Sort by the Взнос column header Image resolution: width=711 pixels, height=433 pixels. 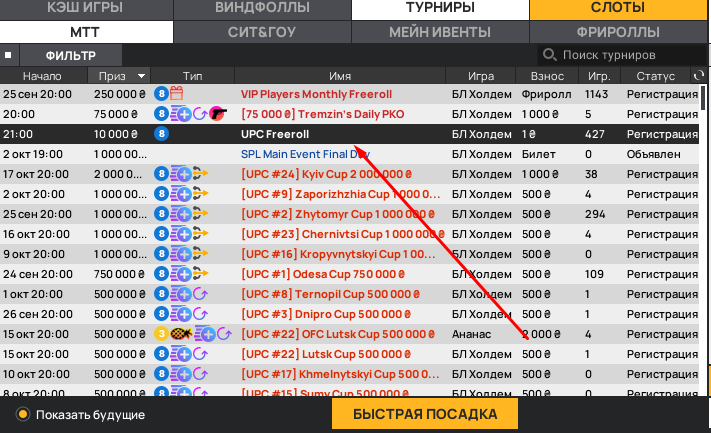(x=547, y=76)
